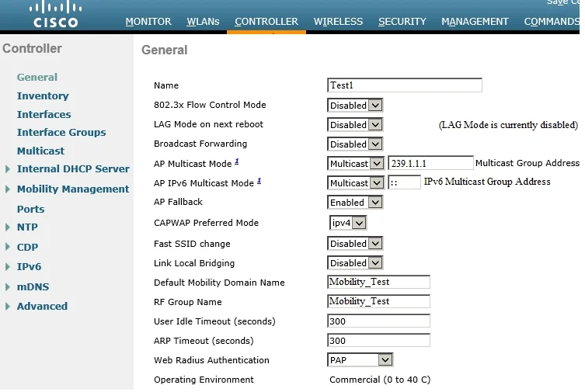This screenshot has width=585, height=392.
Task: Click the 'Operating Environment' label
Action: (x=204, y=380)
